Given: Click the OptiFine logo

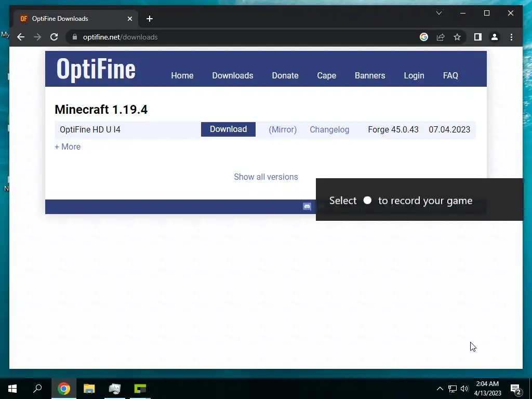Looking at the screenshot, I should 96,69.
